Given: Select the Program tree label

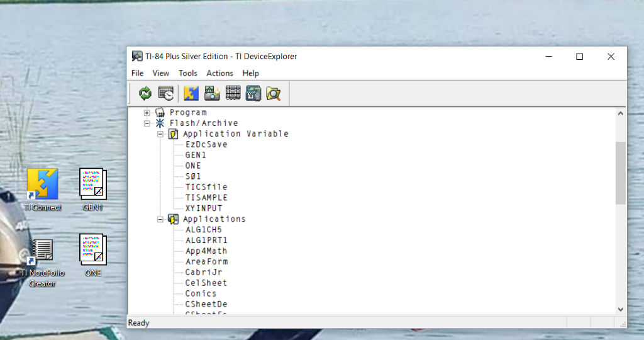Looking at the screenshot, I should [x=188, y=112].
